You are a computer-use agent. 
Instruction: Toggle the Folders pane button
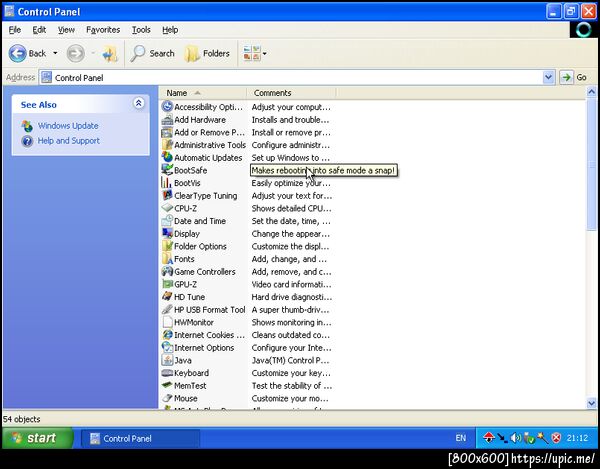(x=207, y=54)
